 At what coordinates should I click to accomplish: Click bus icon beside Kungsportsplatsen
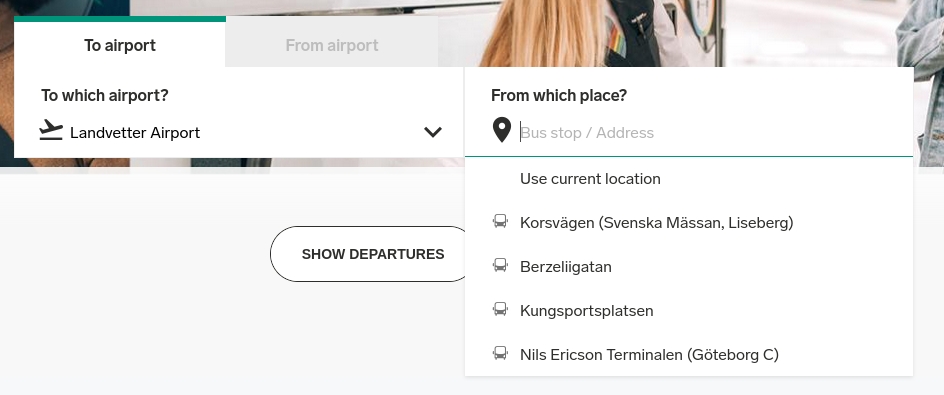tap(500, 309)
